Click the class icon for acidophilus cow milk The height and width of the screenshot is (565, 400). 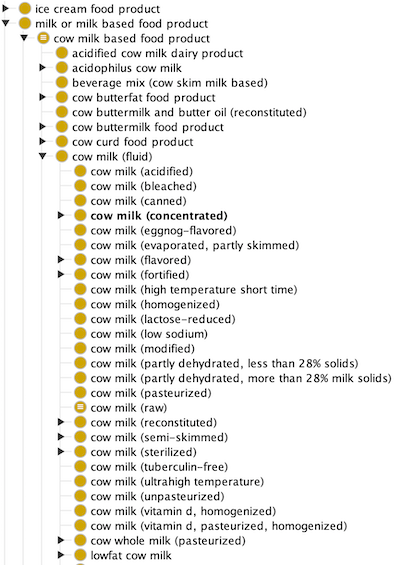(x=62, y=68)
